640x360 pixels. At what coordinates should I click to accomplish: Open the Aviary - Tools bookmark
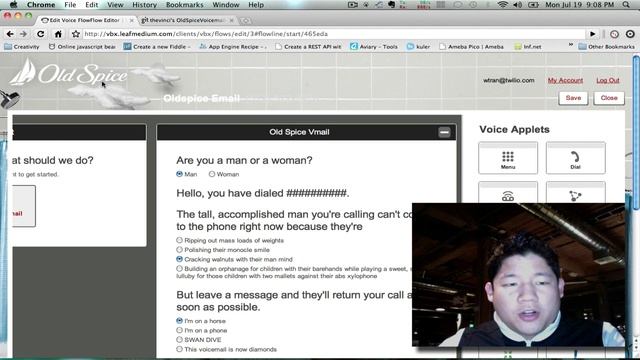point(374,47)
